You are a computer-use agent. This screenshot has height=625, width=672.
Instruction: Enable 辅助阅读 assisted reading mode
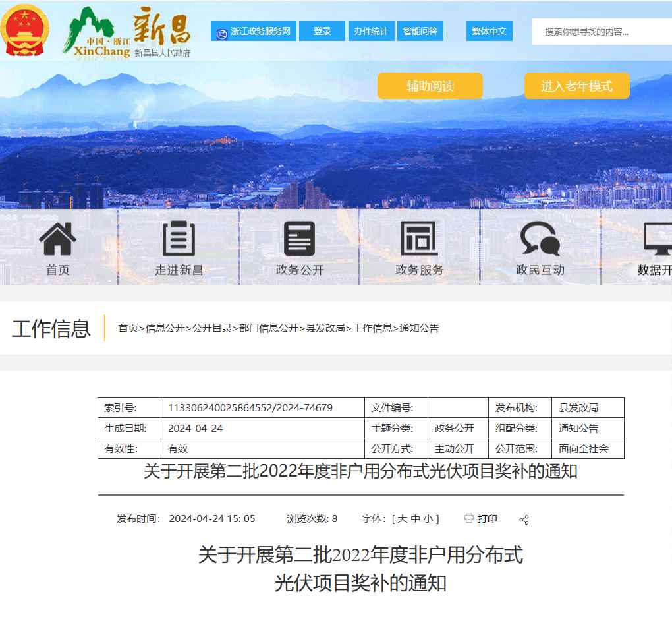click(x=430, y=86)
